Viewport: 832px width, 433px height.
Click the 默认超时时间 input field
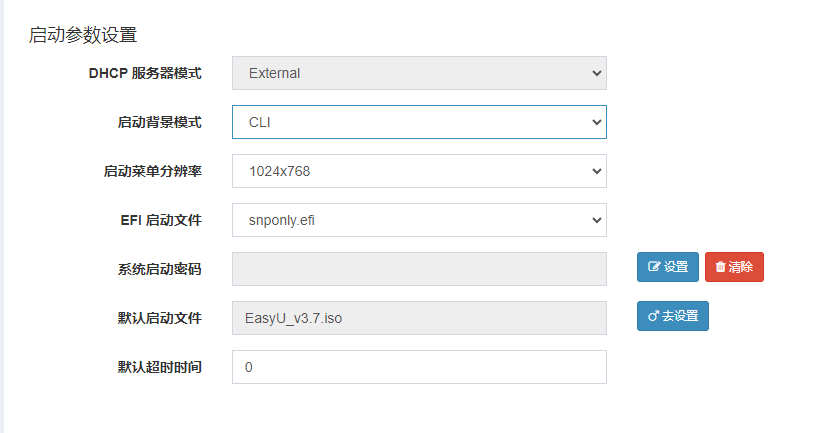tap(419, 367)
